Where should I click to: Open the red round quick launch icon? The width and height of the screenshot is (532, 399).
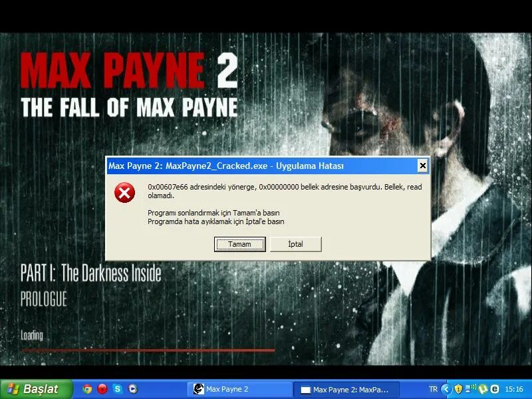[x=102, y=389]
